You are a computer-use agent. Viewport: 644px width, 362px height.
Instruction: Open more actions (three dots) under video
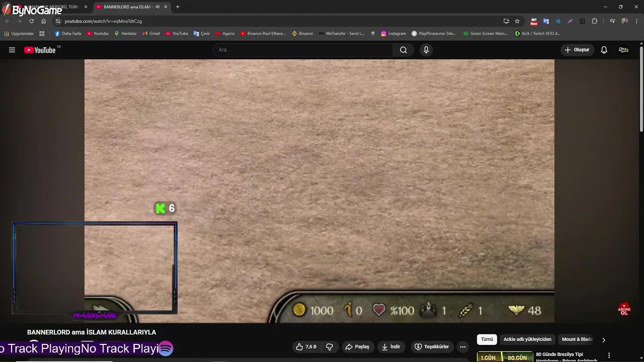pos(463,347)
